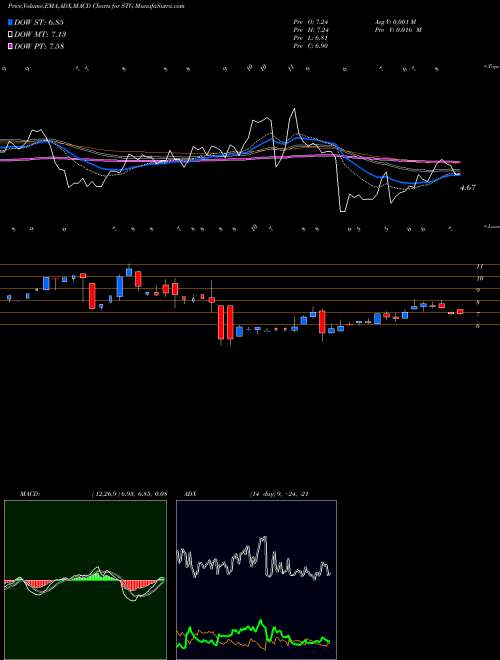Click the thick green ADX line peak

tap(261, 620)
